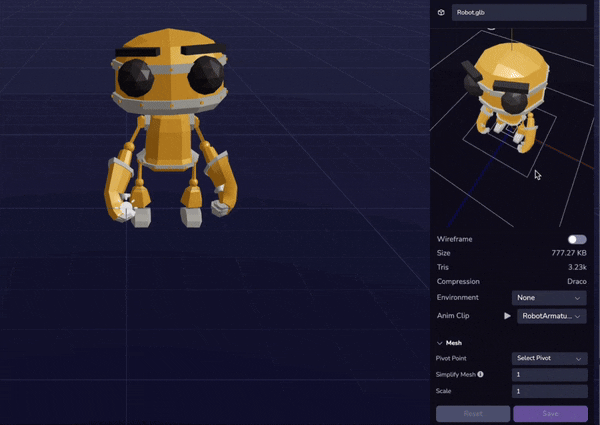The height and width of the screenshot is (425, 600).
Task: Open the Environment dropdown set to None
Action: pyautogui.click(x=549, y=298)
